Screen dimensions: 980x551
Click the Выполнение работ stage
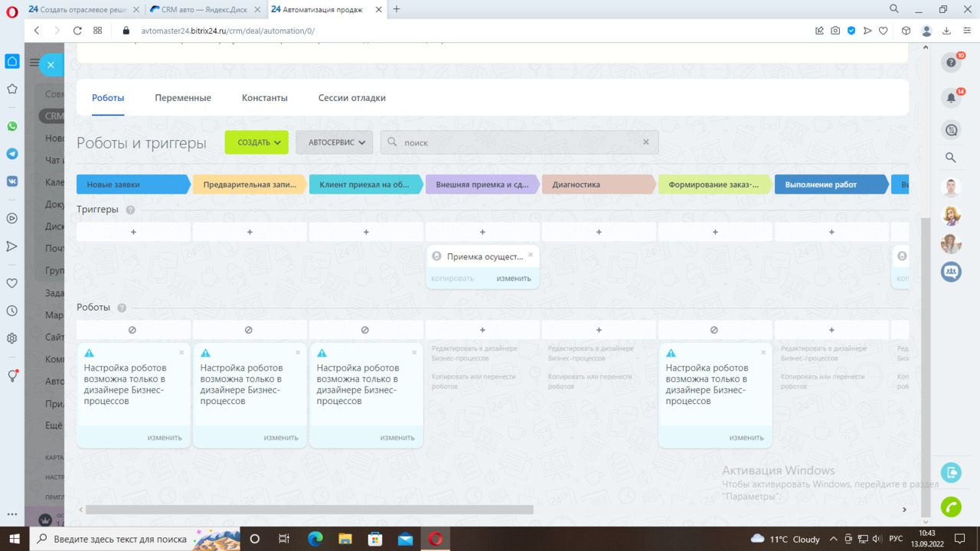(831, 184)
